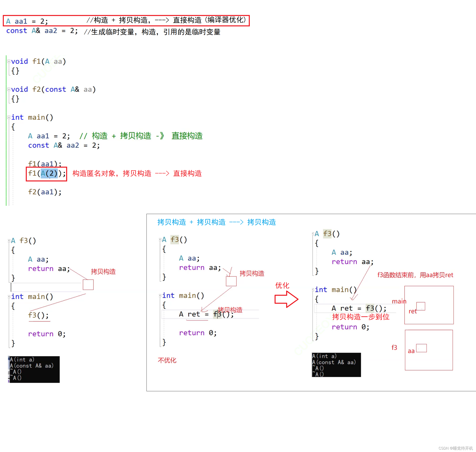Collapse the void f1(A aa) function fold
476x452 pixels.
coord(9,61)
